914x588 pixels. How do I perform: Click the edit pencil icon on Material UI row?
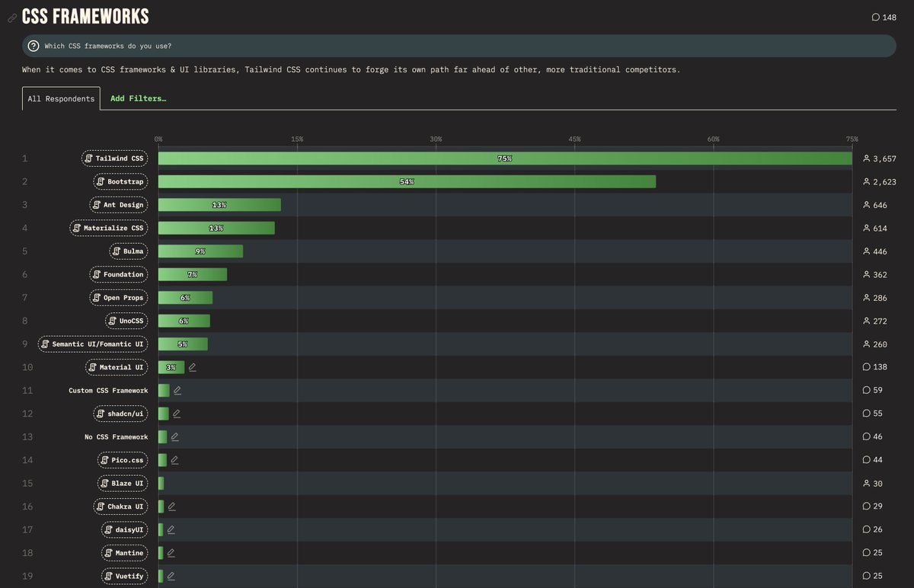point(193,367)
